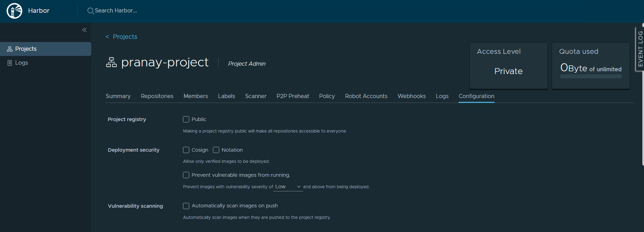Viewport: 644px width, 232px height.
Task: Click the Quota used progress bar
Action: (x=591, y=76)
